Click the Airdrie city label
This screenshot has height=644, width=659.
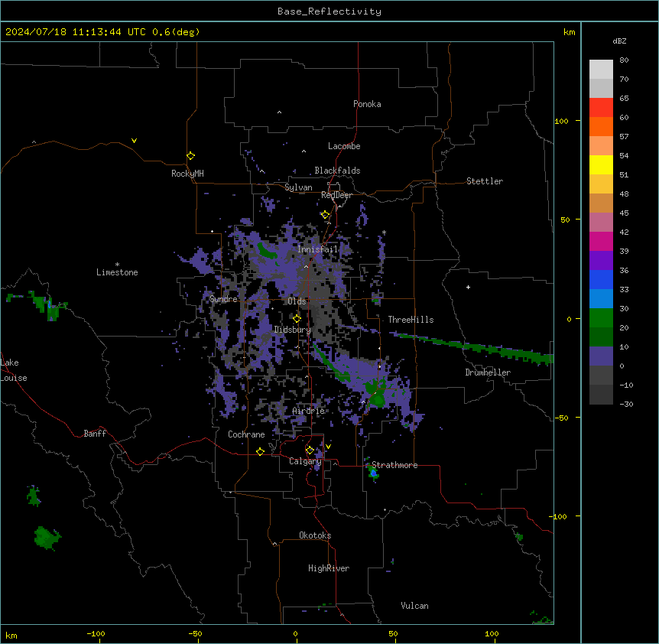(309, 411)
